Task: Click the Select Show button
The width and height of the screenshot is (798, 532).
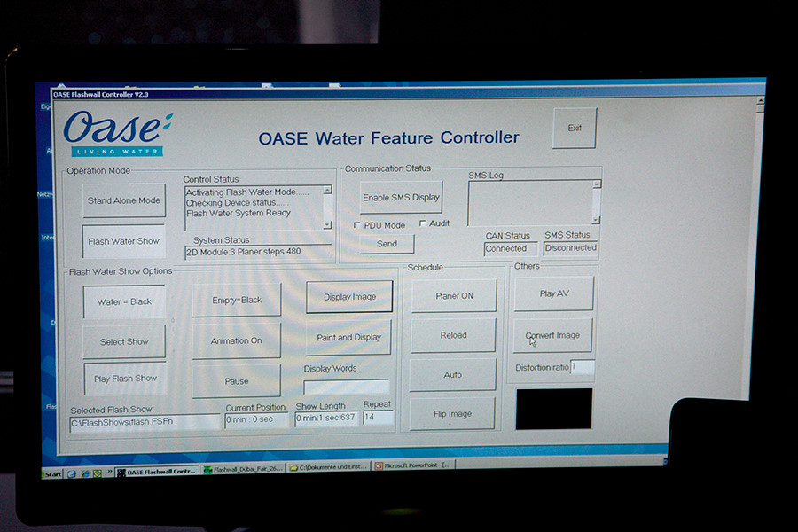Action: pyautogui.click(x=124, y=341)
